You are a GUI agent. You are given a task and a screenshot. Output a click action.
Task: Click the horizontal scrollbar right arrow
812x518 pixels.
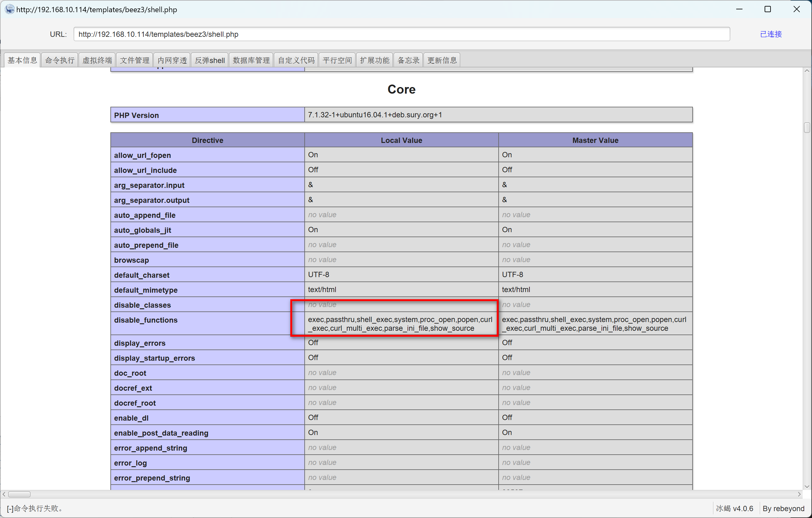click(799, 494)
